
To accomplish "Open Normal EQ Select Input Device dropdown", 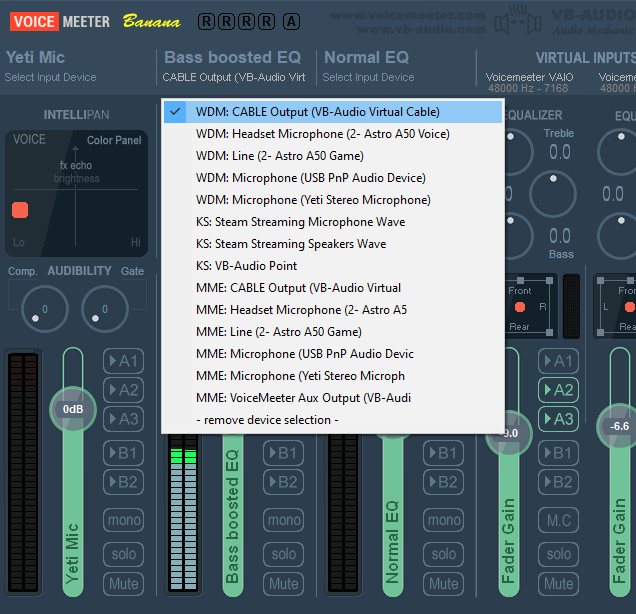I will [x=368, y=77].
